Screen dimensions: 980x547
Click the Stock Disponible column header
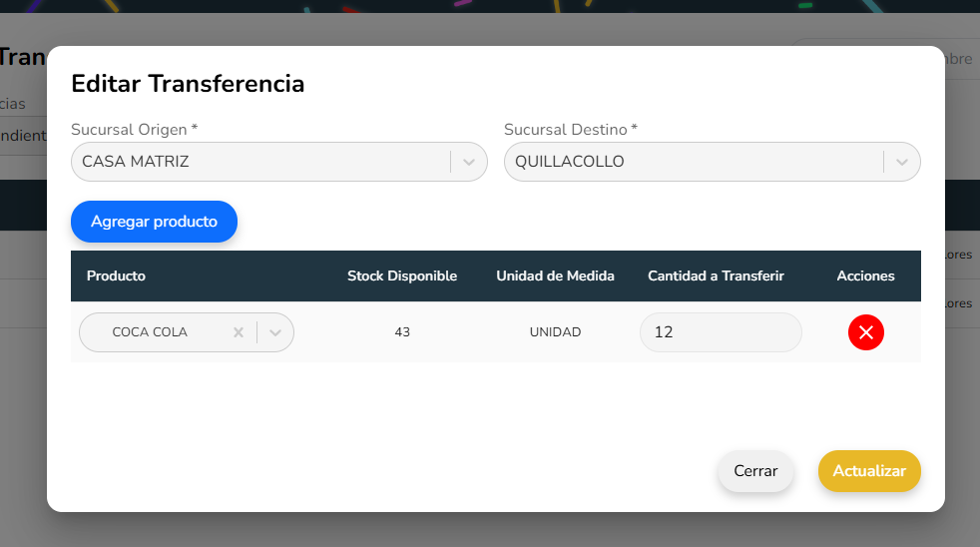402,275
